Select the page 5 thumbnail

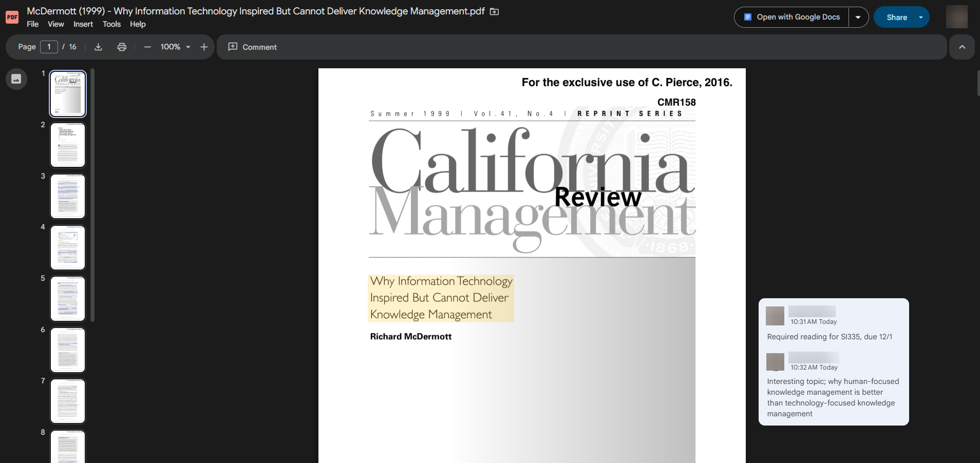click(x=68, y=299)
